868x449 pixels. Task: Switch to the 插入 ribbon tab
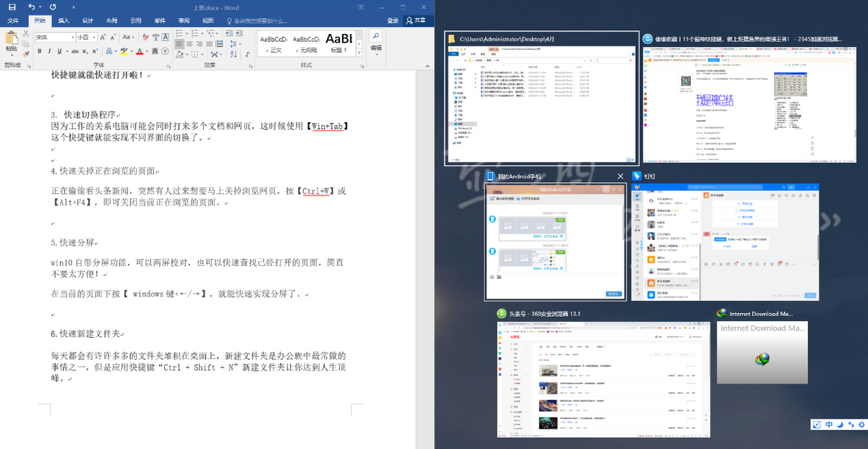coord(64,21)
